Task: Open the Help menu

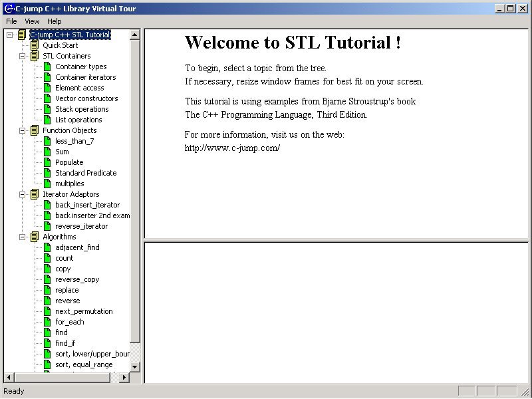Action: (55, 21)
